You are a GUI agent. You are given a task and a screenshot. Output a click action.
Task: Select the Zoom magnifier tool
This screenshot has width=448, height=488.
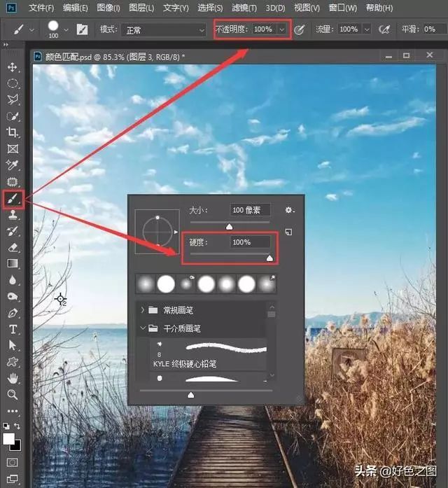tap(13, 395)
